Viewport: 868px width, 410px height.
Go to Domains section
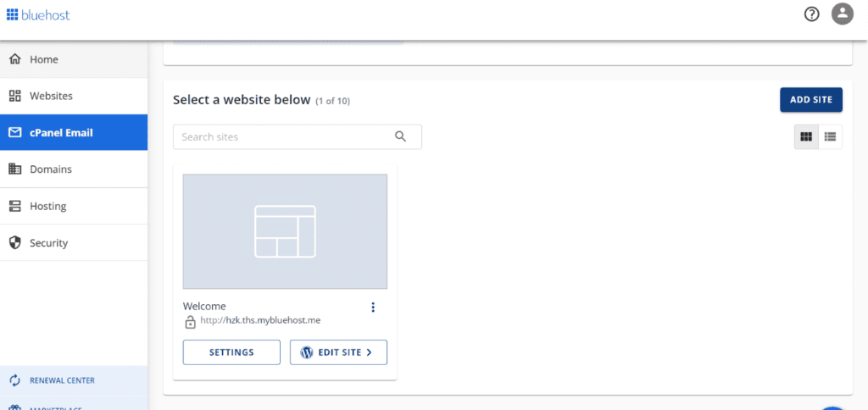[74, 169]
